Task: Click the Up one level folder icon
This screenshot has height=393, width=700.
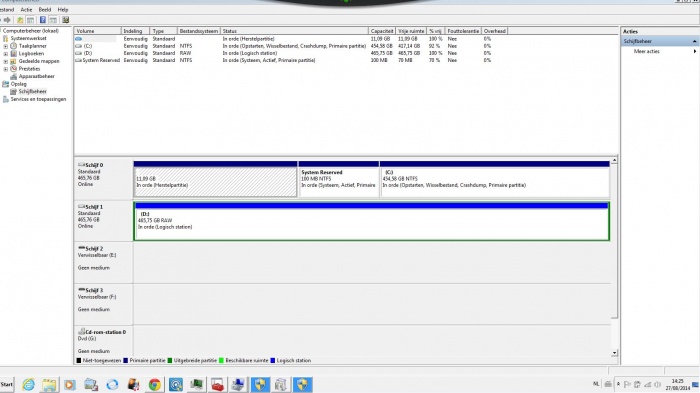Action: coord(20,20)
